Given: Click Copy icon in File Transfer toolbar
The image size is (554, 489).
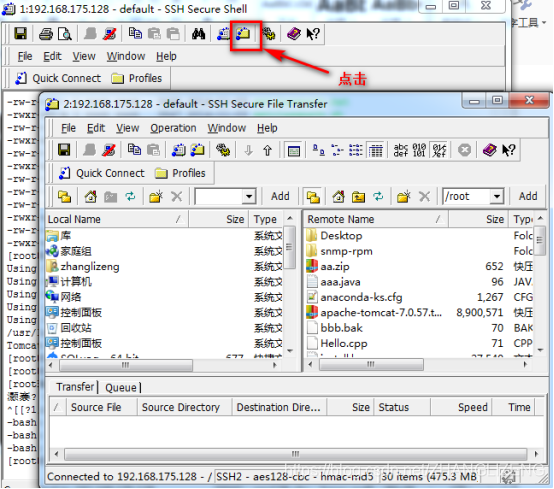Looking at the screenshot, I should [134, 150].
